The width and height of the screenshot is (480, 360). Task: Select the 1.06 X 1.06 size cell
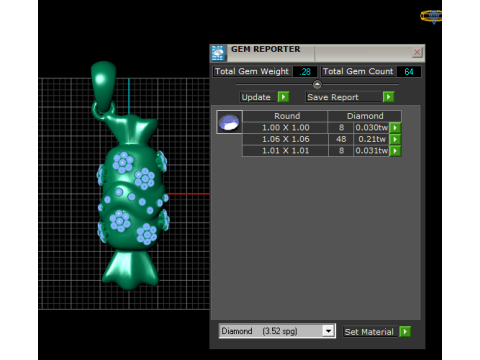pos(285,139)
